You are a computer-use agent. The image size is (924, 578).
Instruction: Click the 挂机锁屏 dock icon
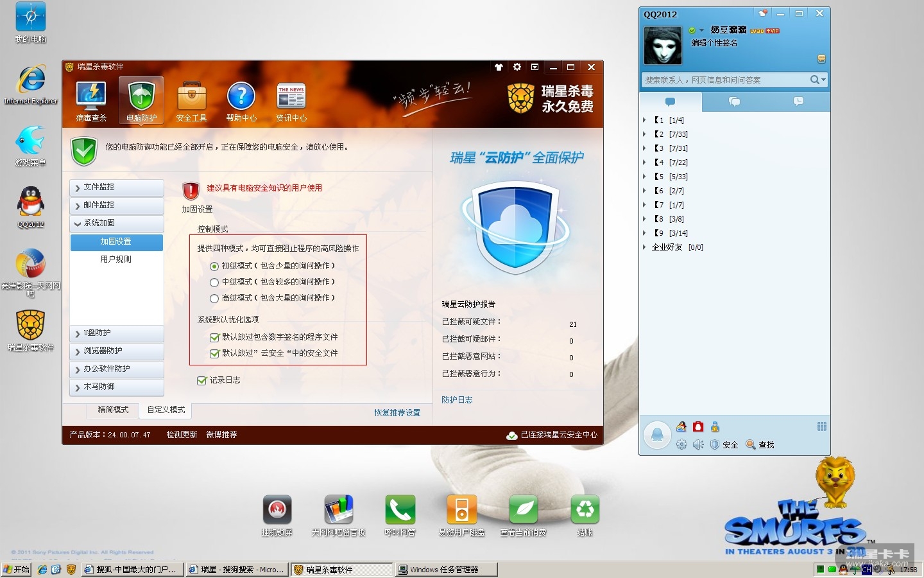point(277,516)
